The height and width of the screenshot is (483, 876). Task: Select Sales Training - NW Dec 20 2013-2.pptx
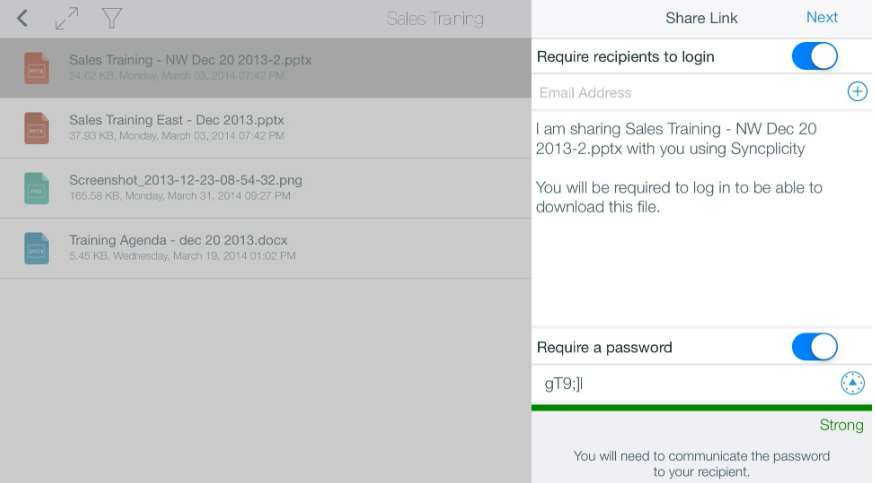pyautogui.click(x=265, y=68)
